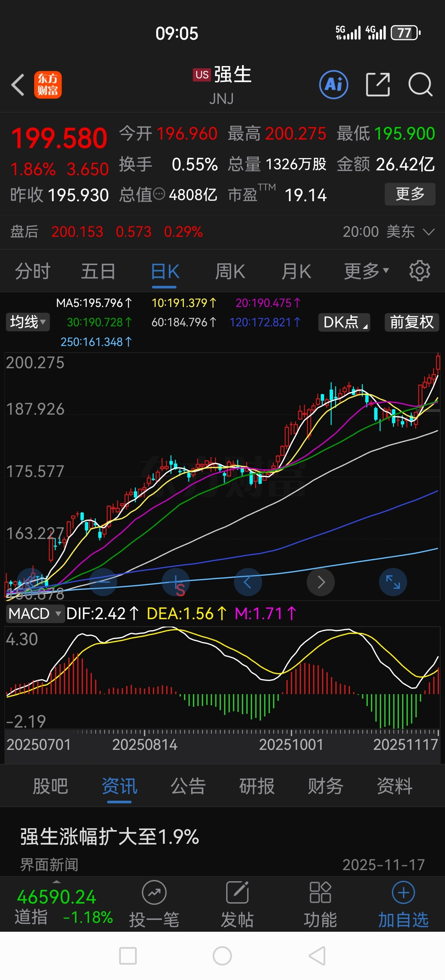This screenshot has height=980, width=445.
Task: Expand the 道指 index bar arrow
Action: point(57,882)
